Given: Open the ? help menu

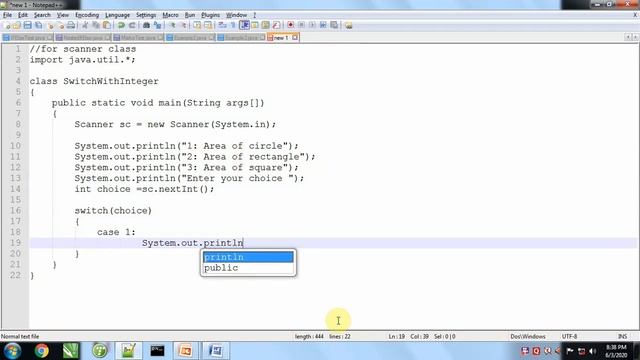Looking at the screenshot, I should (x=255, y=15).
